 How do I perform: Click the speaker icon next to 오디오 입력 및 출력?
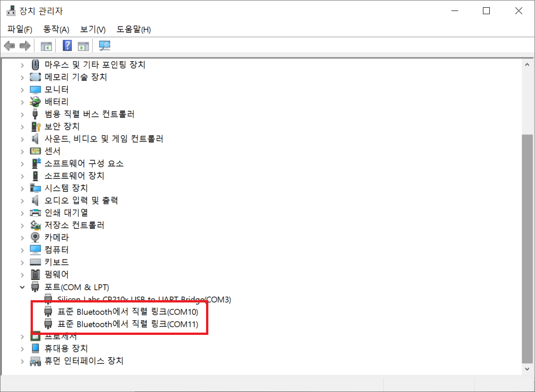pyautogui.click(x=35, y=200)
